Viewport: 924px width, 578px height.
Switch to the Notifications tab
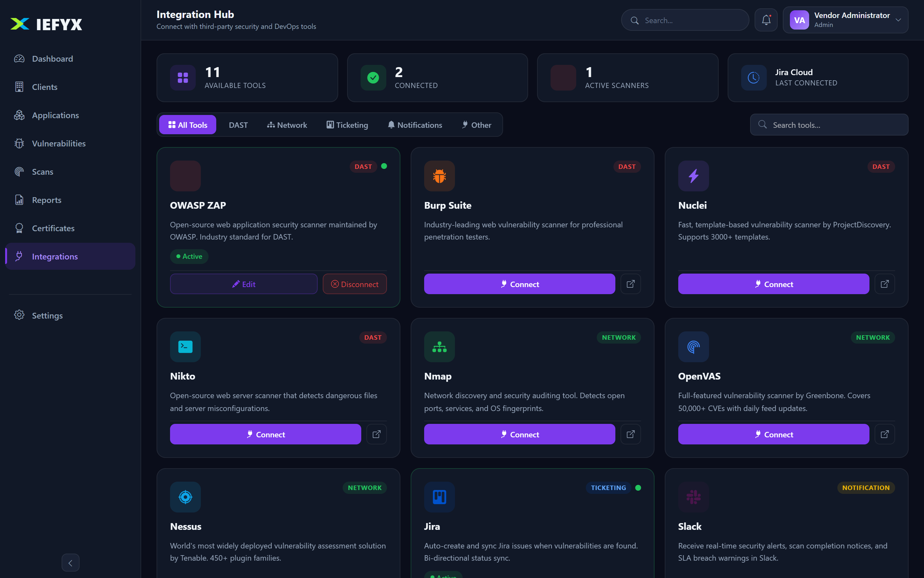tap(415, 125)
